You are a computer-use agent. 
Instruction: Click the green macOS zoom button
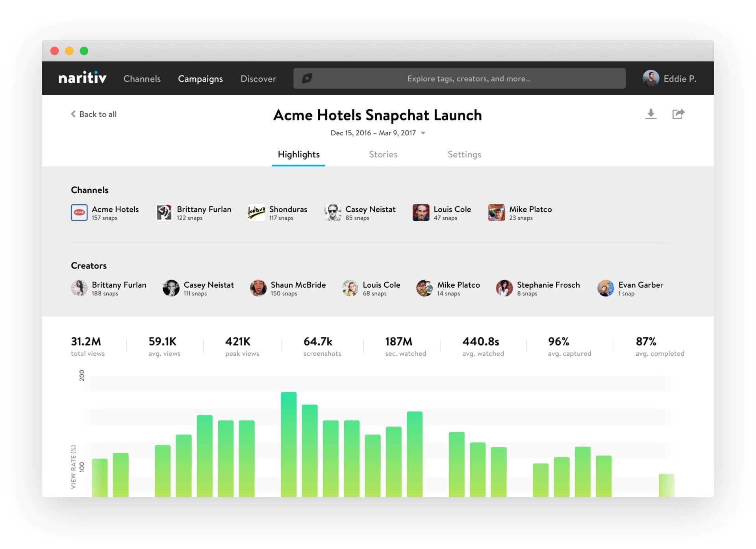[84, 51]
